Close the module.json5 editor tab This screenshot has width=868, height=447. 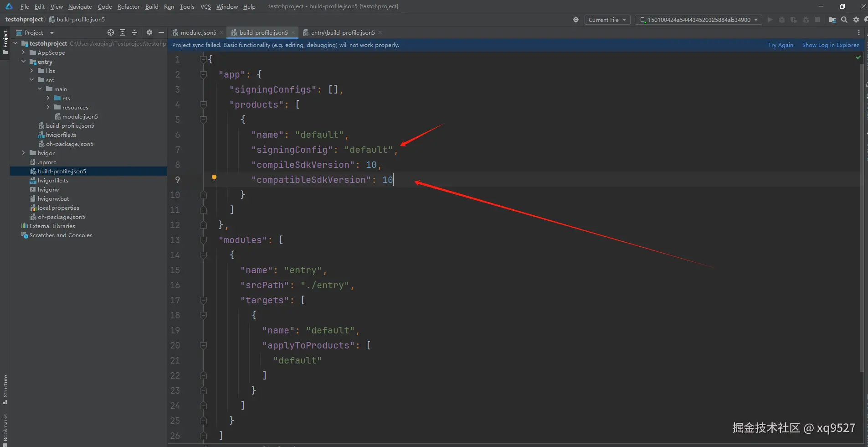click(221, 32)
